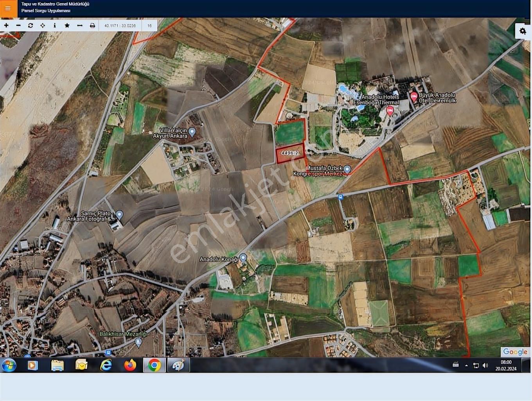This screenshot has height=401, width=532.
Task: Zoom out with the minus icon
Action: [18, 25]
